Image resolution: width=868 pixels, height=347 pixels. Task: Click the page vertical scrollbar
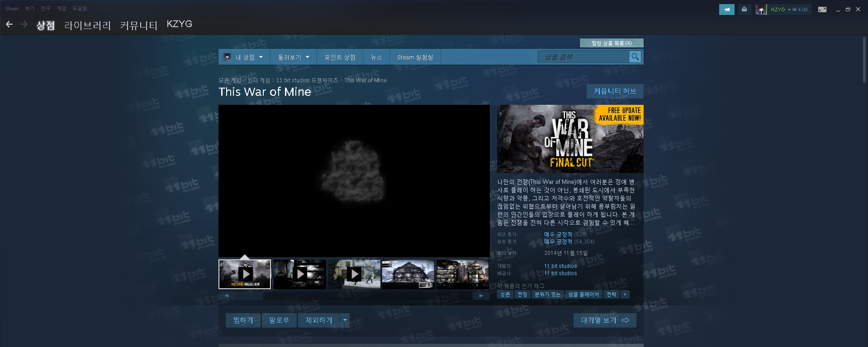(864, 60)
